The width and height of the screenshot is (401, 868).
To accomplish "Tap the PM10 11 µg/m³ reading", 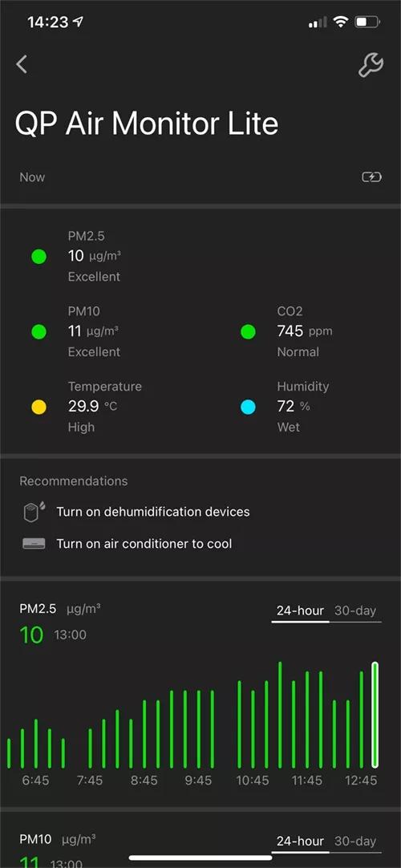I will click(x=93, y=331).
